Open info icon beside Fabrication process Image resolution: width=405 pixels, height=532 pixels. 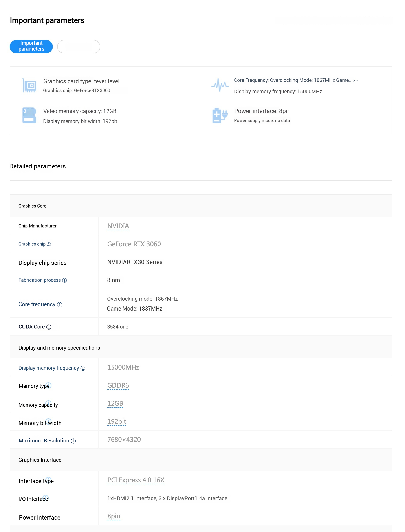pyautogui.click(x=65, y=280)
